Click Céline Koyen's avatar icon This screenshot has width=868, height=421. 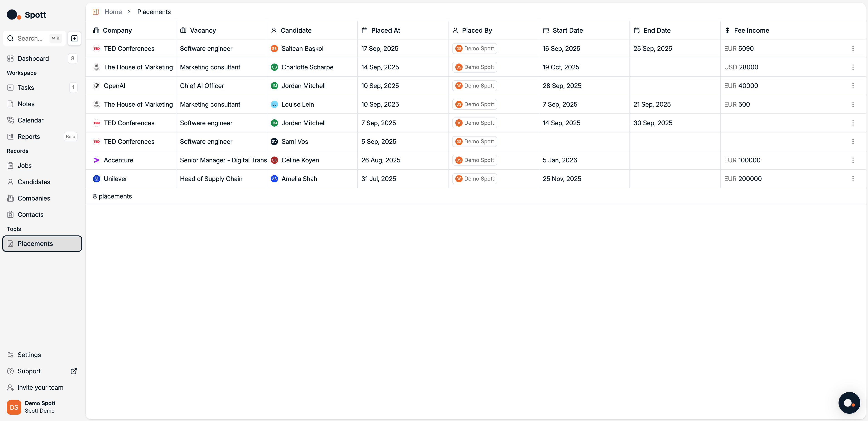[x=274, y=160]
